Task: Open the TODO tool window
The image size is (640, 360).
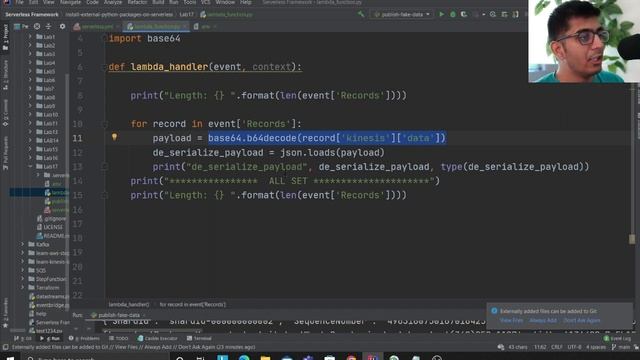Action: pos(119,338)
